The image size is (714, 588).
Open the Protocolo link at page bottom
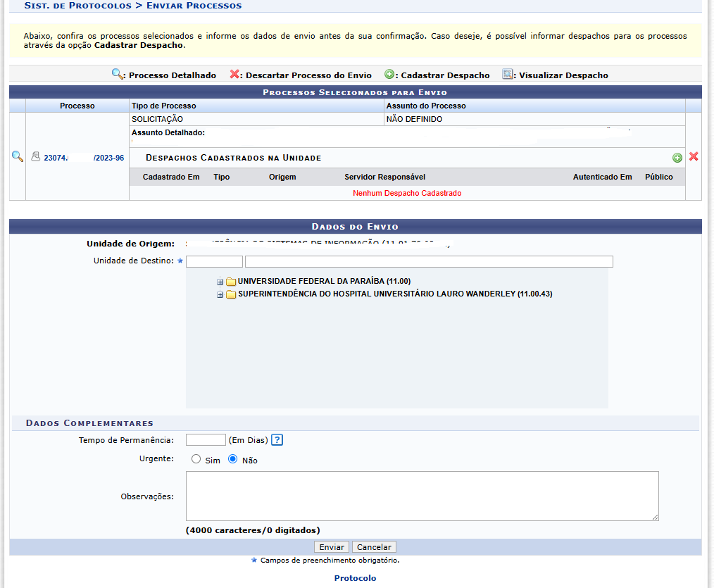point(355,578)
